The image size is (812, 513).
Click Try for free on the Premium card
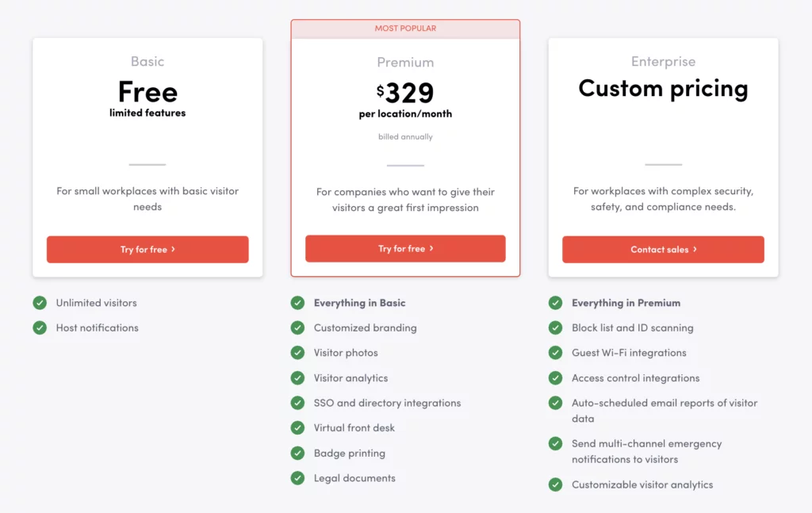tap(405, 248)
